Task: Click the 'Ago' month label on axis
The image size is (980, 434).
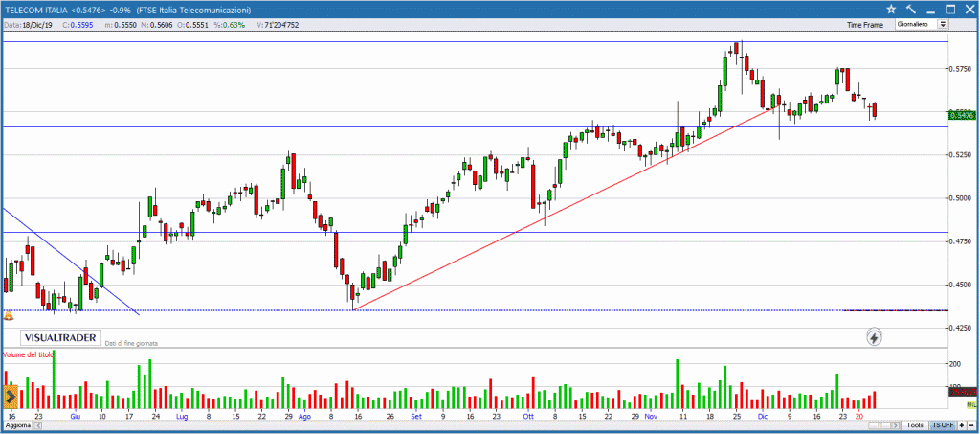Action: tap(304, 415)
